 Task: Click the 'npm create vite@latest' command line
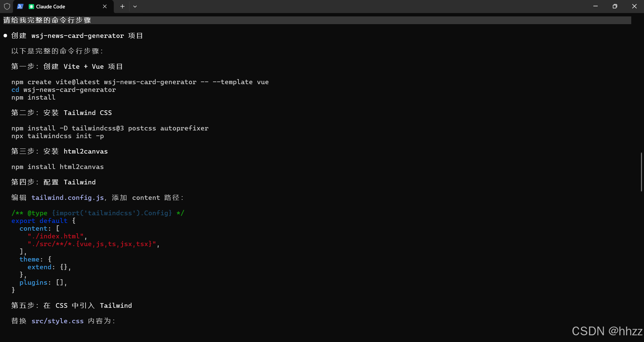pos(140,82)
